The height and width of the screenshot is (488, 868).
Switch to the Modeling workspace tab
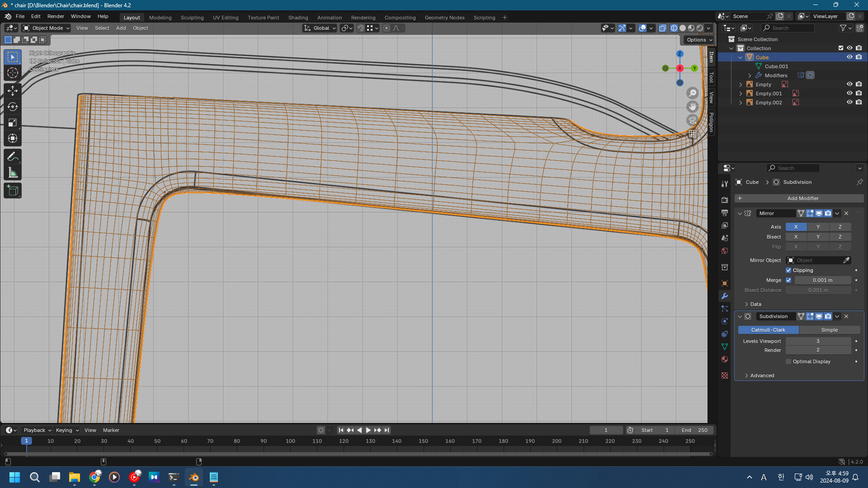pyautogui.click(x=160, y=18)
